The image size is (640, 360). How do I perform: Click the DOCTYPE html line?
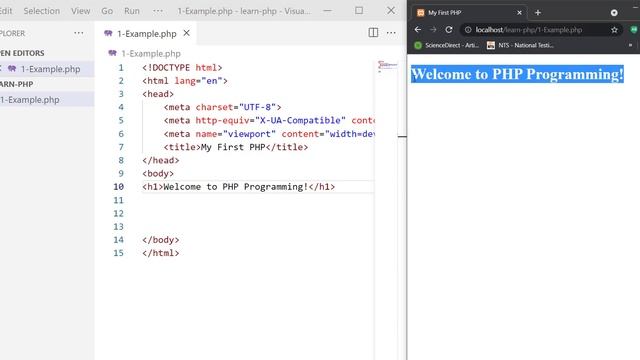[182, 67]
